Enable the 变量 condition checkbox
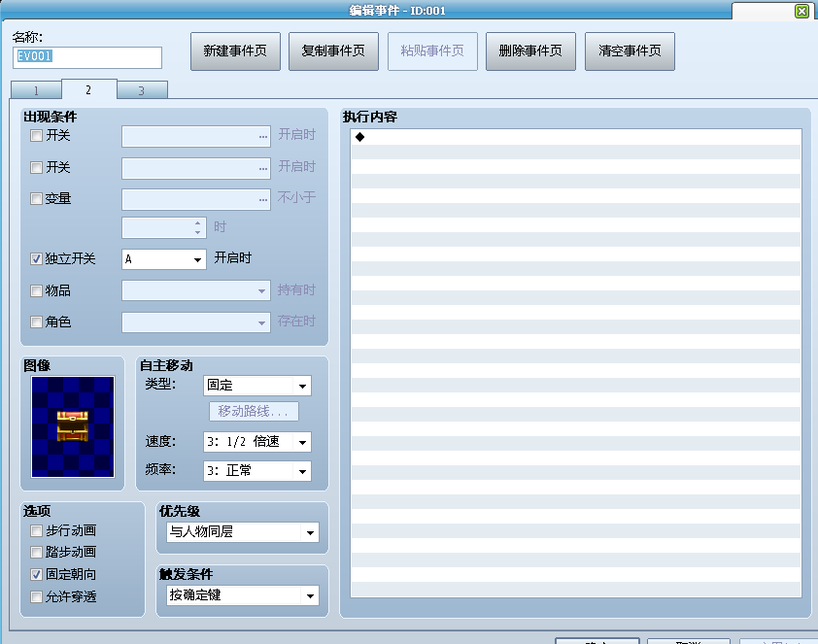This screenshot has width=818, height=644. (x=37, y=199)
